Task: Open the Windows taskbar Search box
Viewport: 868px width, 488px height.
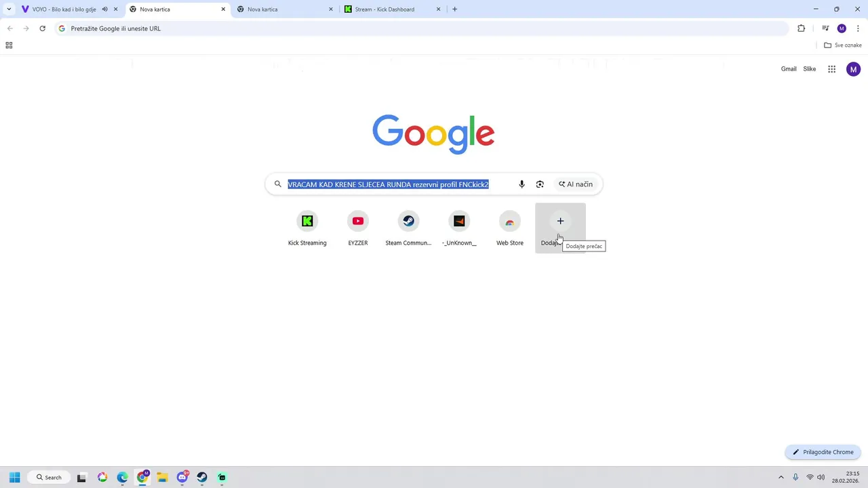Action: tap(49, 477)
